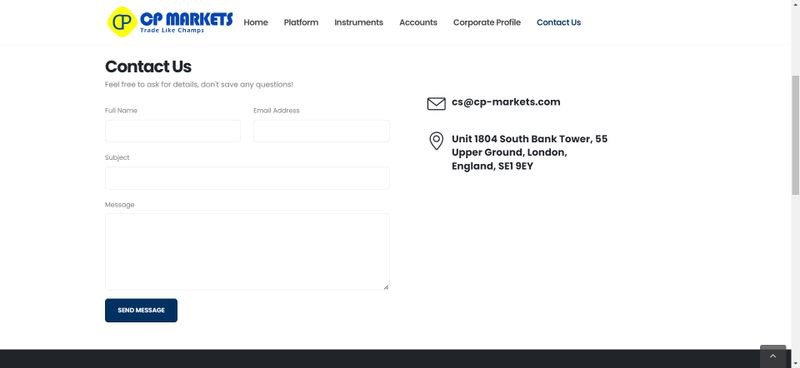
Task: Click the envelope email icon
Action: [x=436, y=104]
